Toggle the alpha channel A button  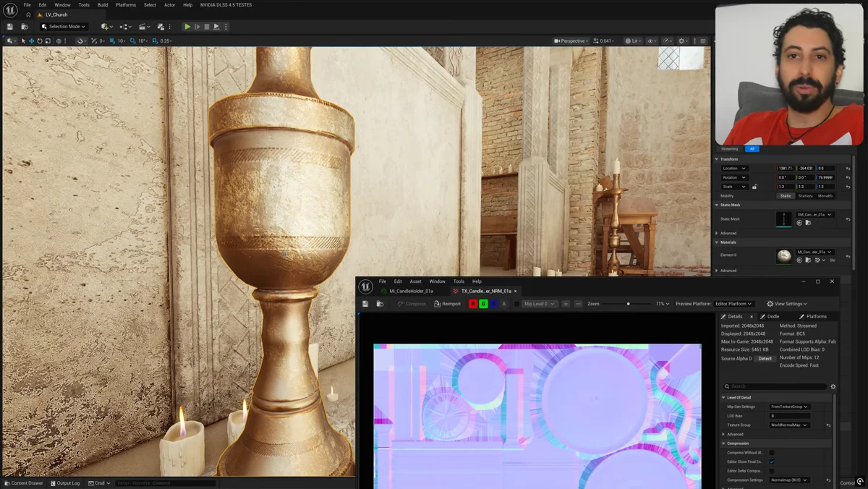503,304
